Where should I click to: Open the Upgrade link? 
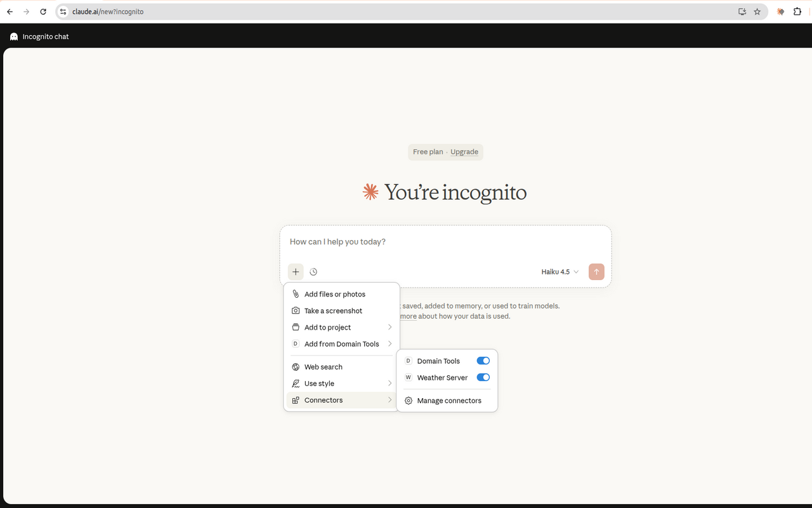pos(464,152)
